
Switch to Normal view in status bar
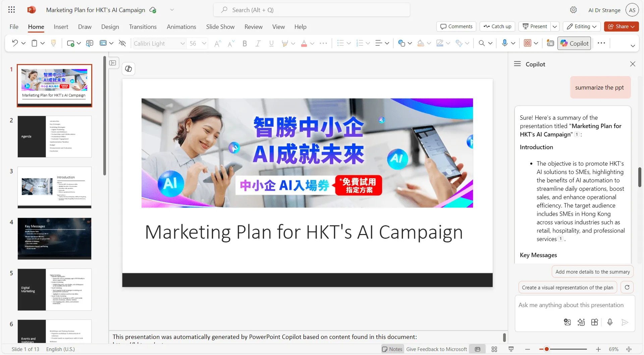coord(478,349)
